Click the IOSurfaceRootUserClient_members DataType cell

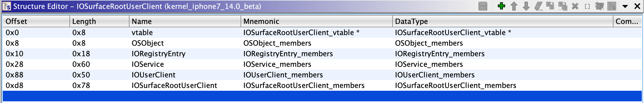tap(503, 85)
